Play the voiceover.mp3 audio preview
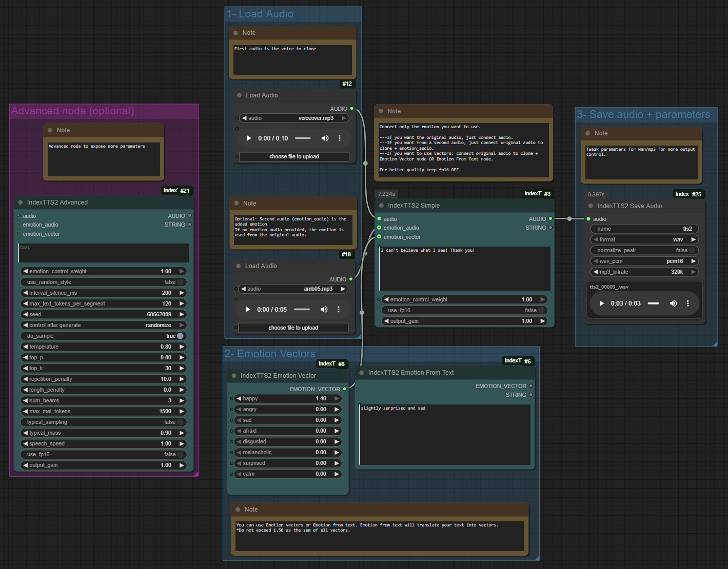The width and height of the screenshot is (728, 569). point(249,138)
